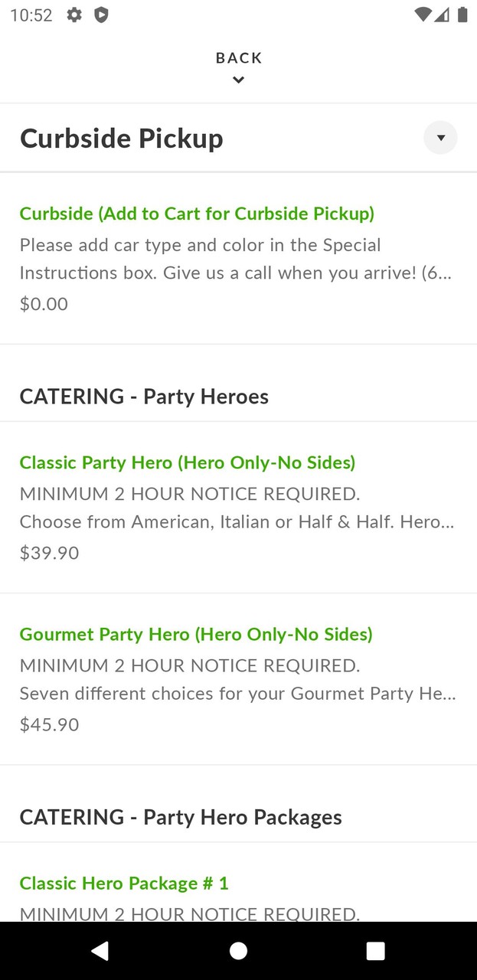Tap the settings gear in status bar

point(74,15)
